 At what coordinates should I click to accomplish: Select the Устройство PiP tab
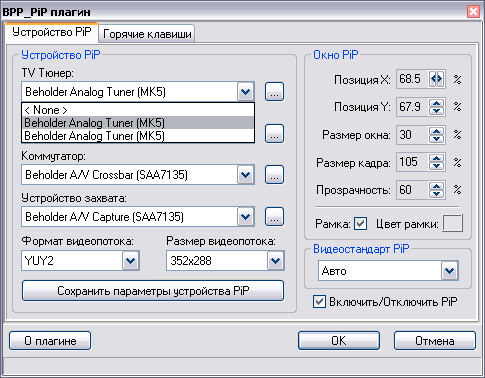coord(52,32)
